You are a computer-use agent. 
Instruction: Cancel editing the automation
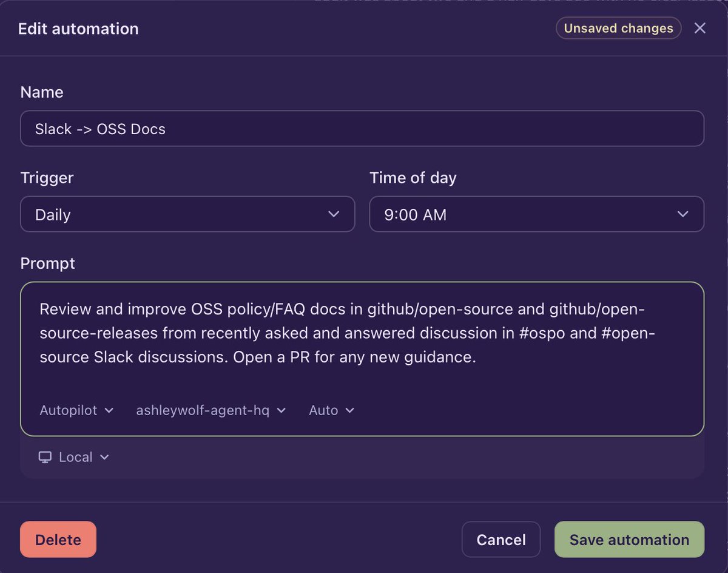tap(501, 540)
